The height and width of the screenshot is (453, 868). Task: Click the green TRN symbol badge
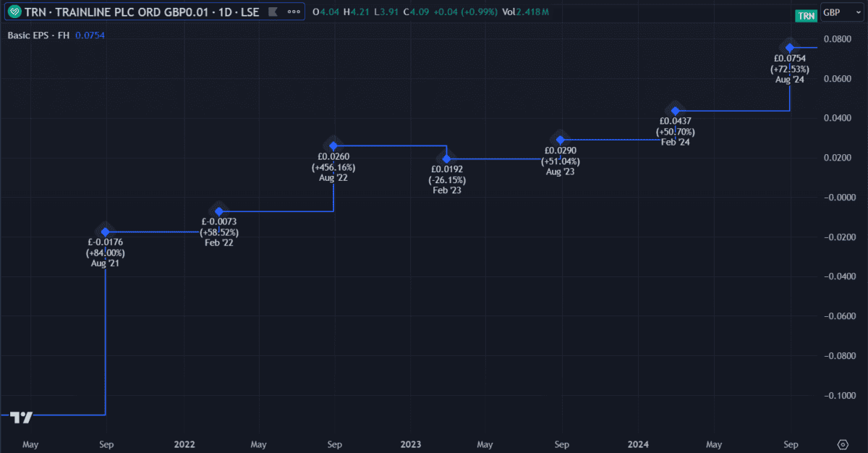pyautogui.click(x=805, y=15)
